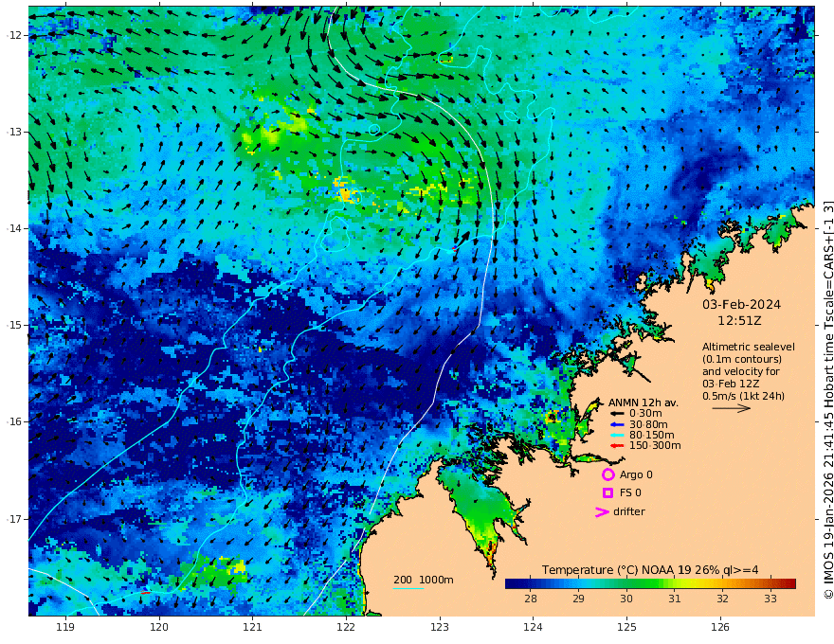The width and height of the screenshot is (834, 644).
Task: Click longitude axis label 121
Action: [253, 628]
